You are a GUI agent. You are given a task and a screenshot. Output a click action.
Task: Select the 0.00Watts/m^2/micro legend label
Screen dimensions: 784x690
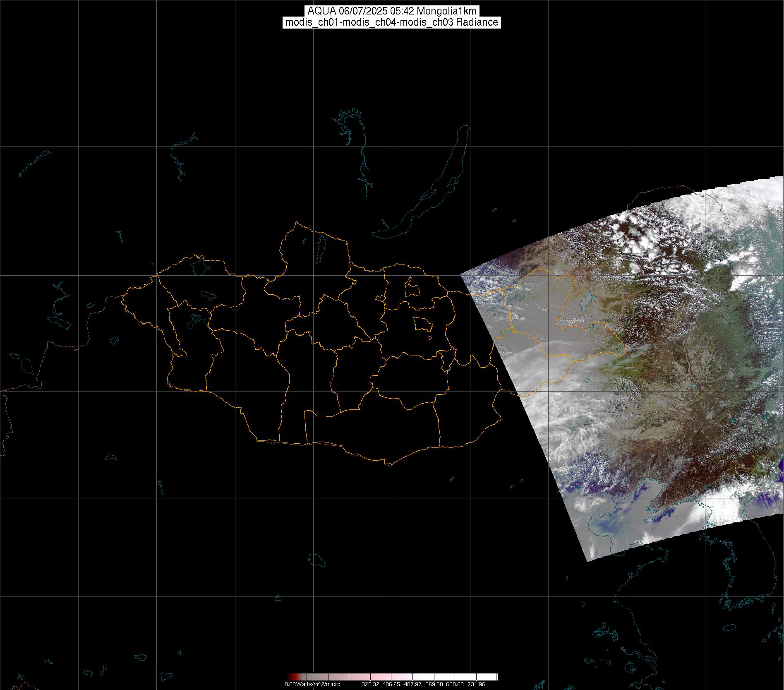pyautogui.click(x=312, y=685)
